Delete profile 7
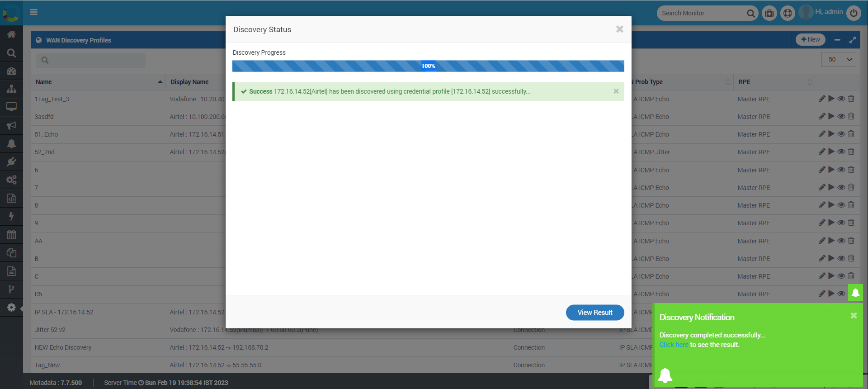Viewport: 868px width, 389px height. [x=851, y=187]
